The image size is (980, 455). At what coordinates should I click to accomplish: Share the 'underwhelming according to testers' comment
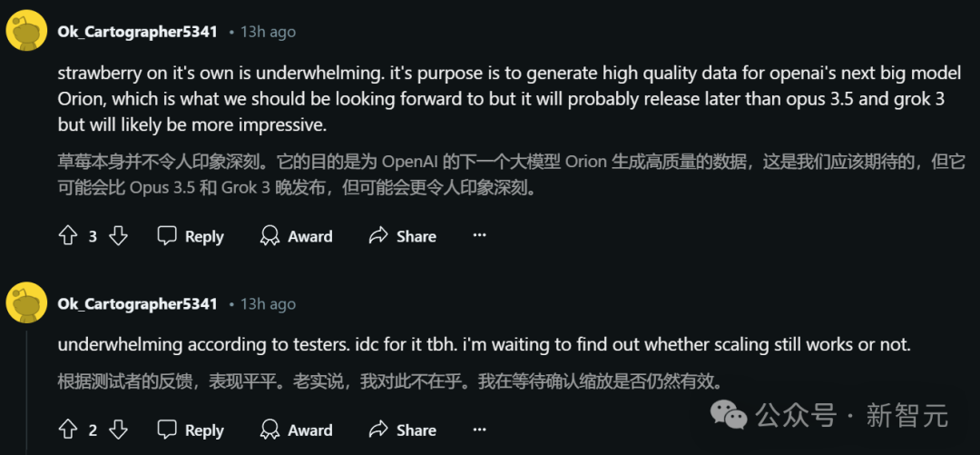[402, 430]
